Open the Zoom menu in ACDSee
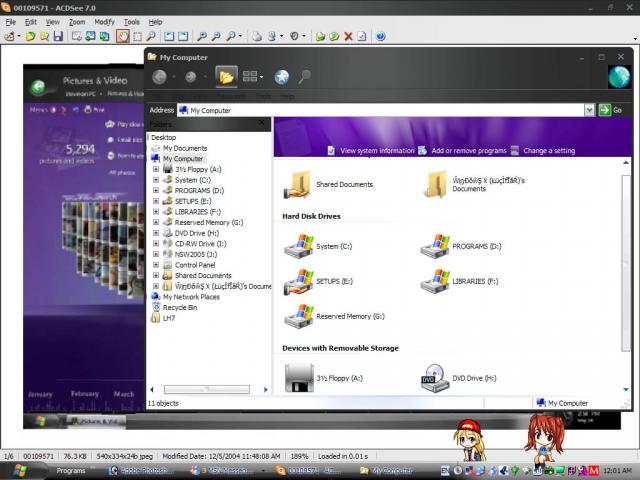This screenshot has width=640, height=480. coord(77,22)
